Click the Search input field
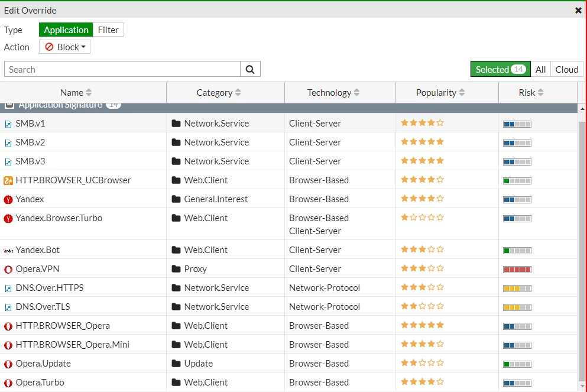This screenshot has width=587, height=392. pos(122,69)
